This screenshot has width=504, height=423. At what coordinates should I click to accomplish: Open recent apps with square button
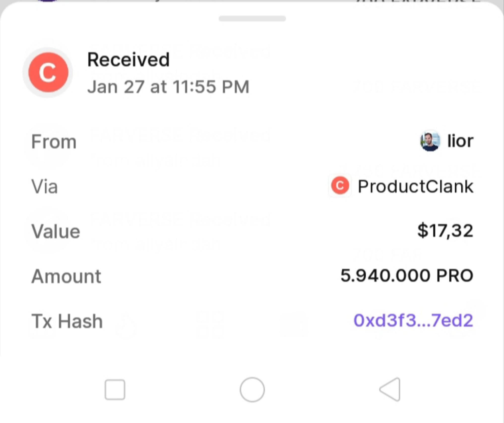tap(115, 389)
